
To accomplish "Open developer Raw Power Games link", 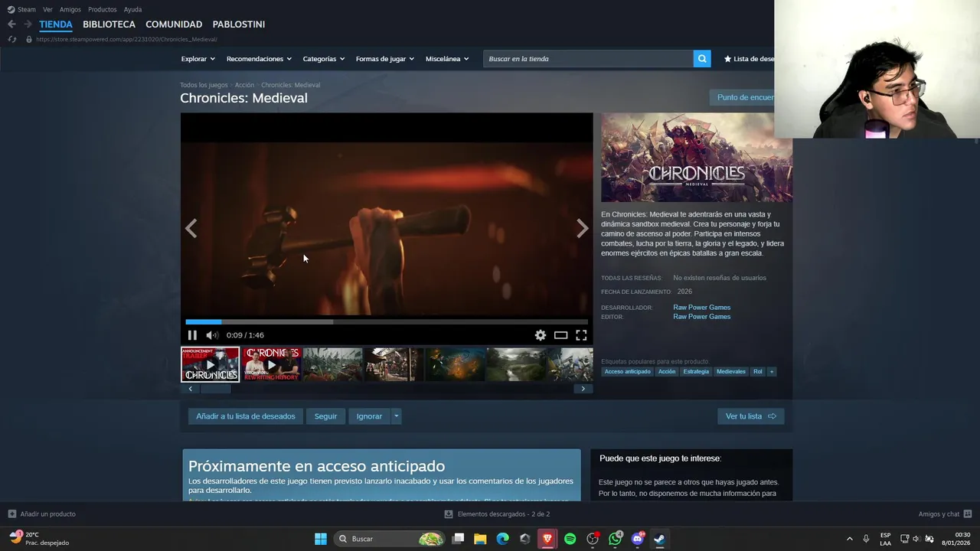I will pyautogui.click(x=701, y=308).
